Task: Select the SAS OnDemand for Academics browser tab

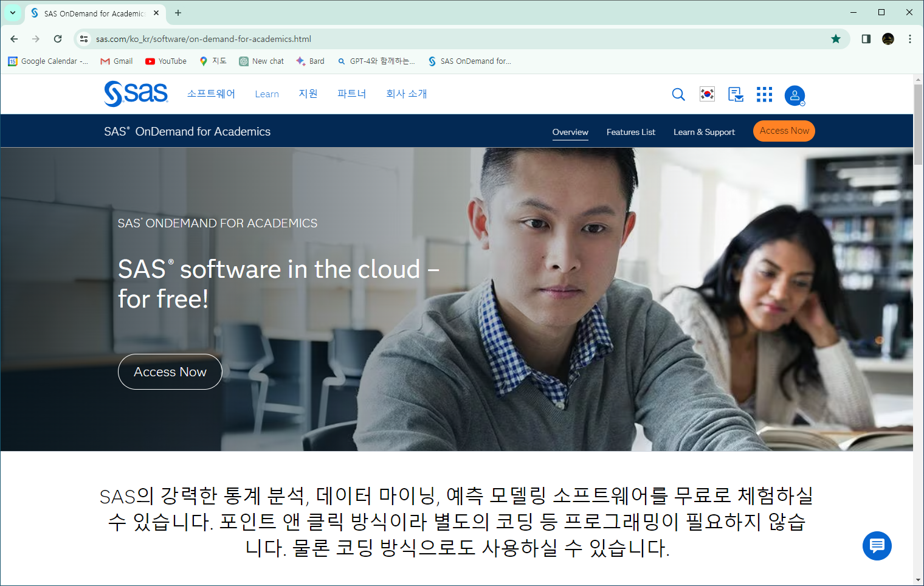Action: 94,13
